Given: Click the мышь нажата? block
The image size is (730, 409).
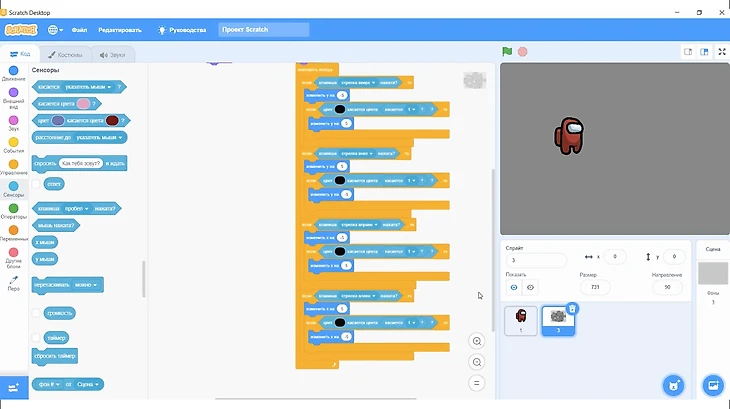Looking at the screenshot, I should point(56,225).
